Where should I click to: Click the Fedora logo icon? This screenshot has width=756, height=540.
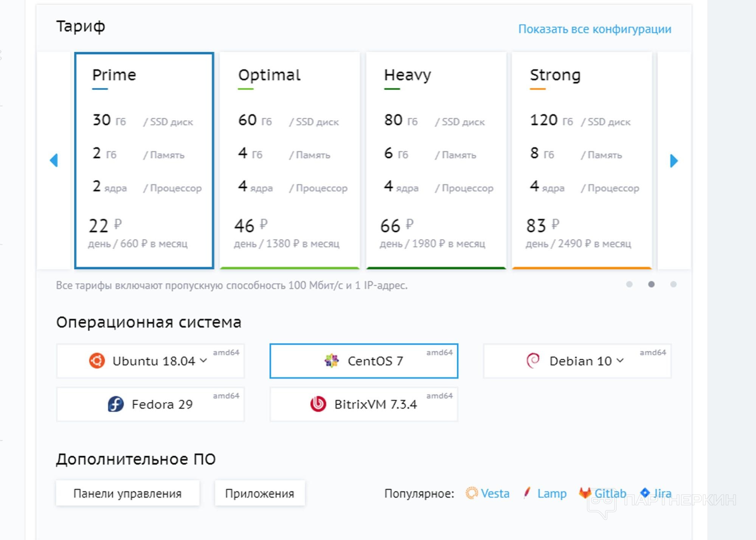pos(116,404)
